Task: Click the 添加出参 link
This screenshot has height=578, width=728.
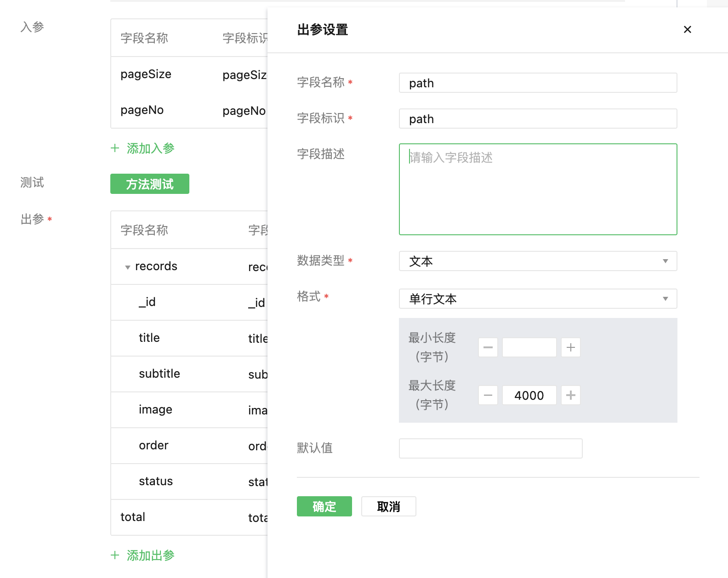Action: (143, 555)
